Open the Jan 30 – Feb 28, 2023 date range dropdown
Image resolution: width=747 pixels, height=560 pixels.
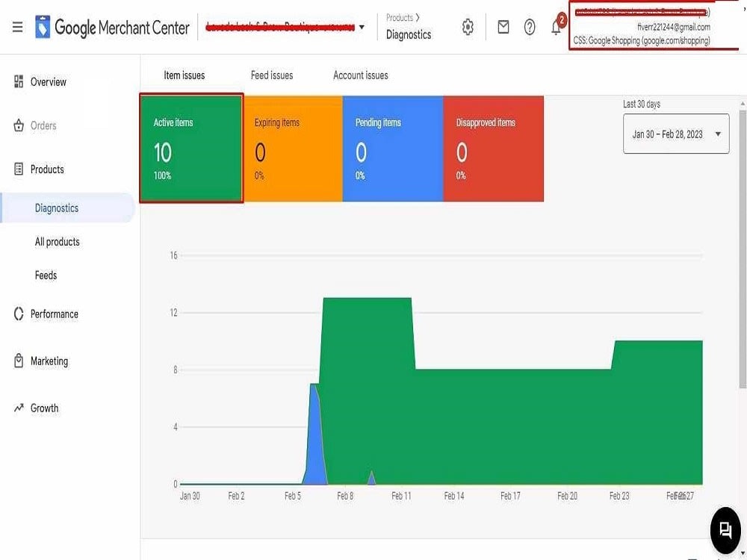point(676,134)
